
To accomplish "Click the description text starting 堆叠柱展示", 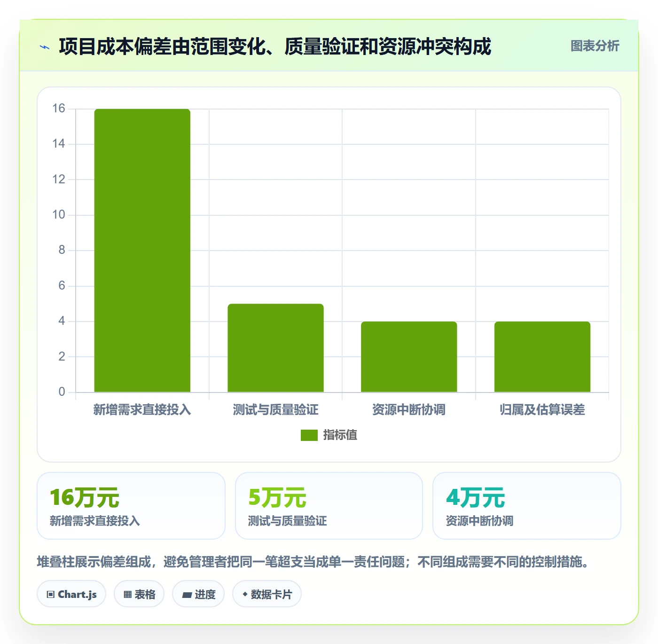I will [313, 562].
